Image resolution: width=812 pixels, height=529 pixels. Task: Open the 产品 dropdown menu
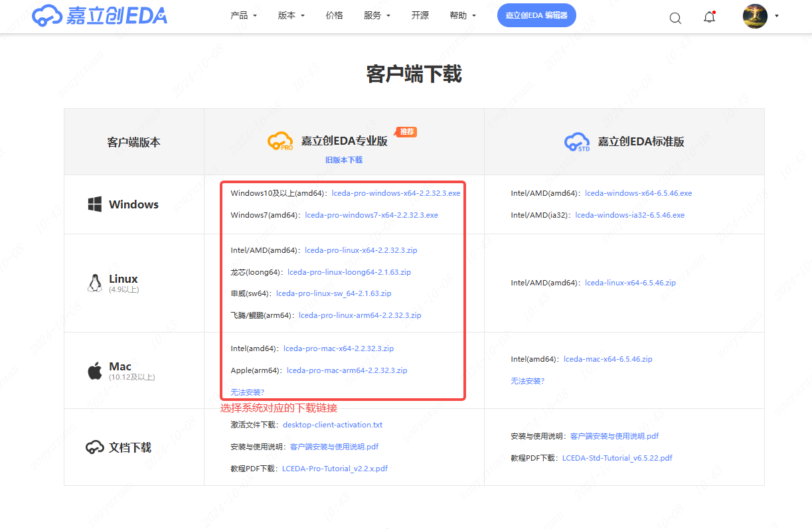[x=243, y=16]
